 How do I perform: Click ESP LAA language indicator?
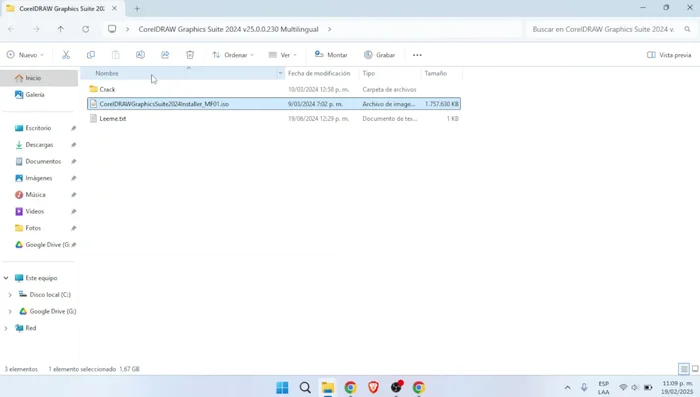(604, 387)
